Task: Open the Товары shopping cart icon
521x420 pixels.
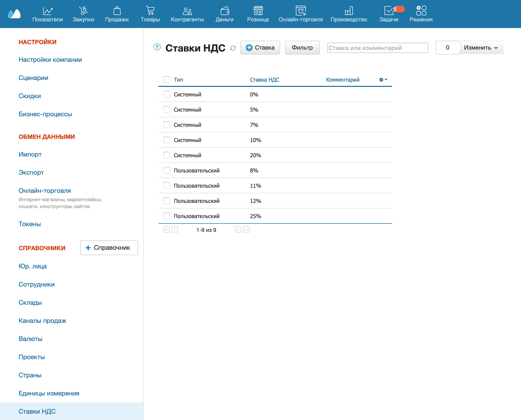Action: pyautogui.click(x=150, y=11)
